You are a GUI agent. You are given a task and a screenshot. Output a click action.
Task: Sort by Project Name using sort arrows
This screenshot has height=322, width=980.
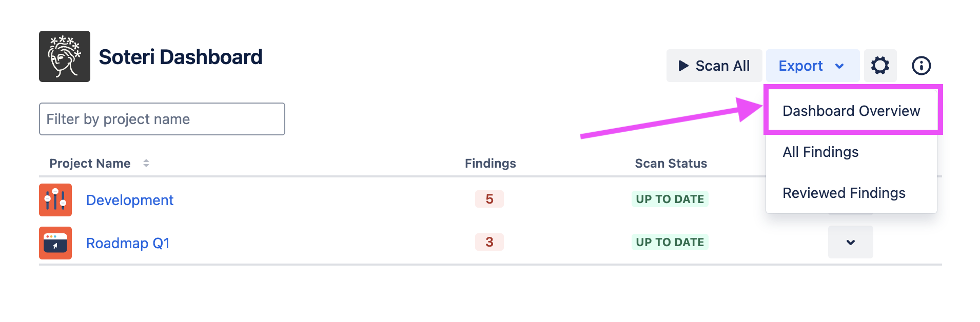[x=146, y=163]
